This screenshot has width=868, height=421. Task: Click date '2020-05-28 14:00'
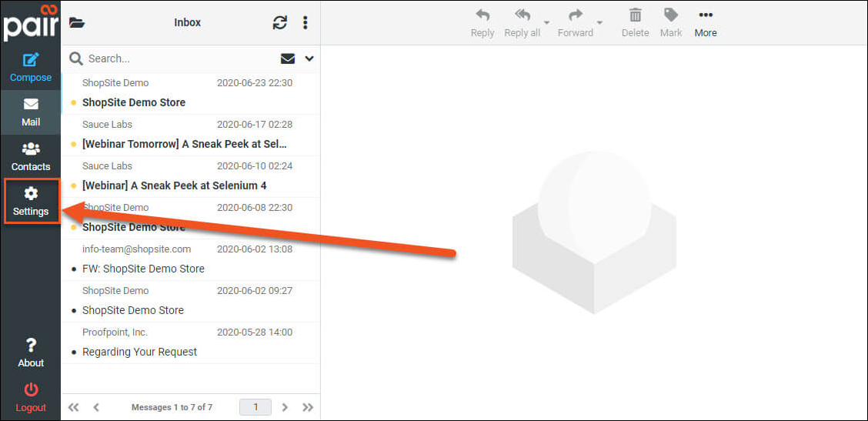pos(255,332)
